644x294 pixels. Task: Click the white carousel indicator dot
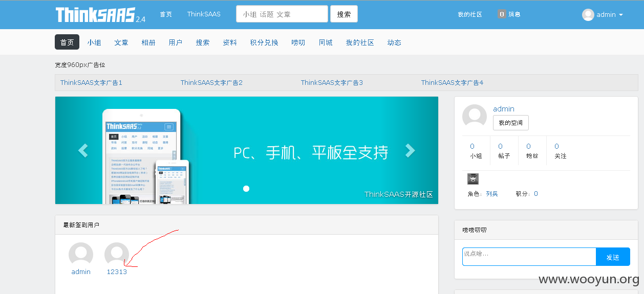(x=246, y=189)
